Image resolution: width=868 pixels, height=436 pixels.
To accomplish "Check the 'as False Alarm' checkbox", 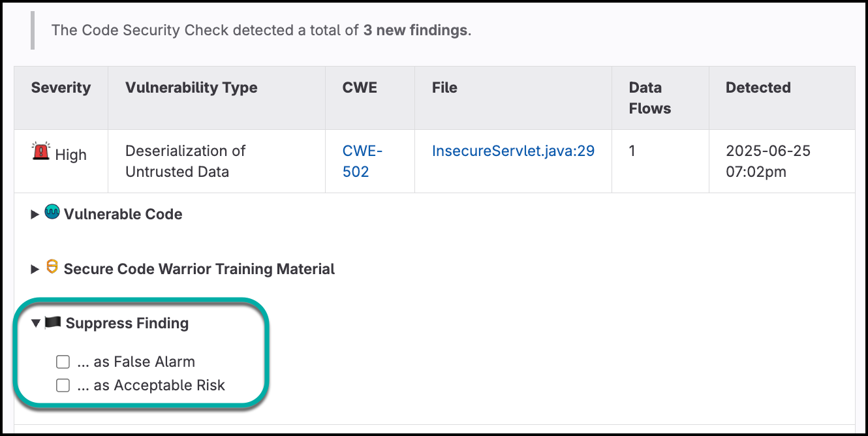I will 63,362.
